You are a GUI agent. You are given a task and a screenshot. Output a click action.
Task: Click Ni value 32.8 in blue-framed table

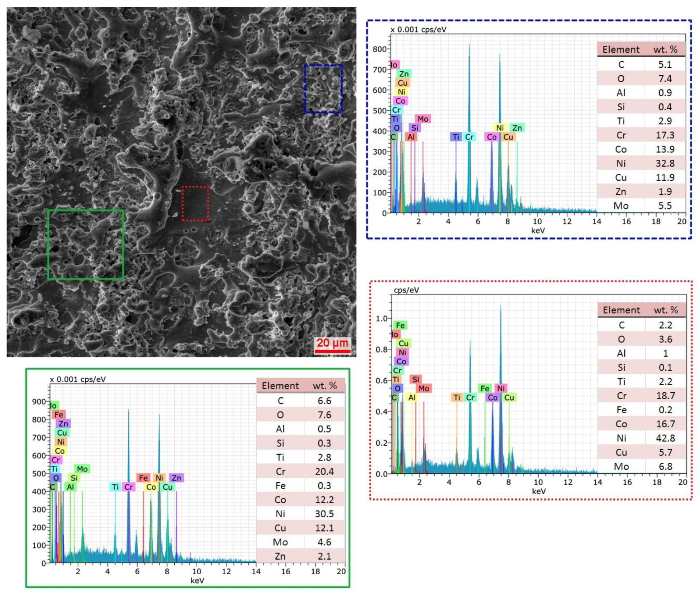click(x=665, y=163)
